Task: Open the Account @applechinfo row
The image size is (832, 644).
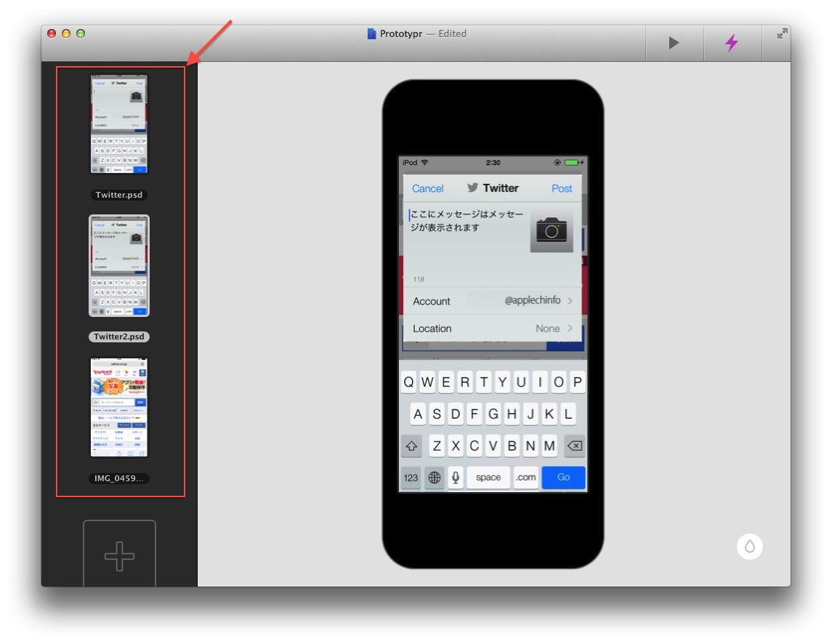Action: click(x=493, y=301)
